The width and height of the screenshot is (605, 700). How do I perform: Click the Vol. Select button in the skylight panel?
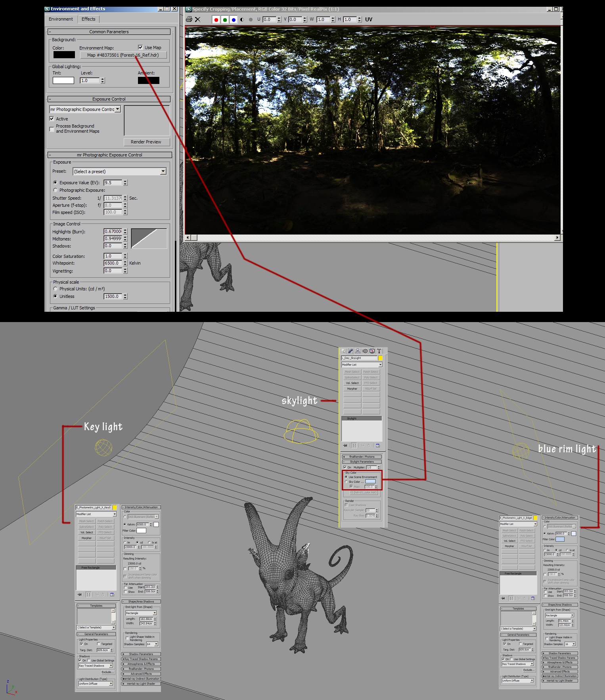coord(352,383)
